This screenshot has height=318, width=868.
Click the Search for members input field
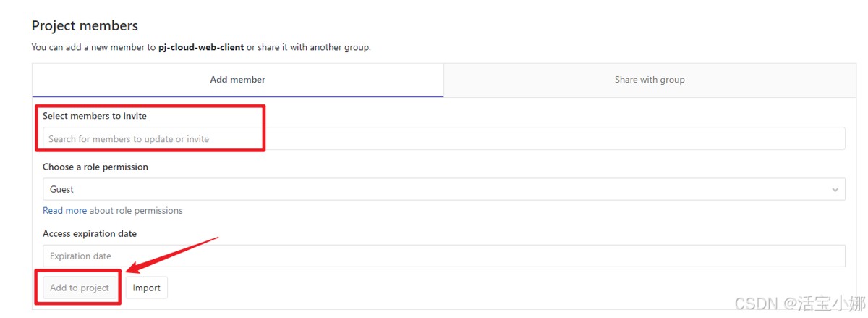443,138
